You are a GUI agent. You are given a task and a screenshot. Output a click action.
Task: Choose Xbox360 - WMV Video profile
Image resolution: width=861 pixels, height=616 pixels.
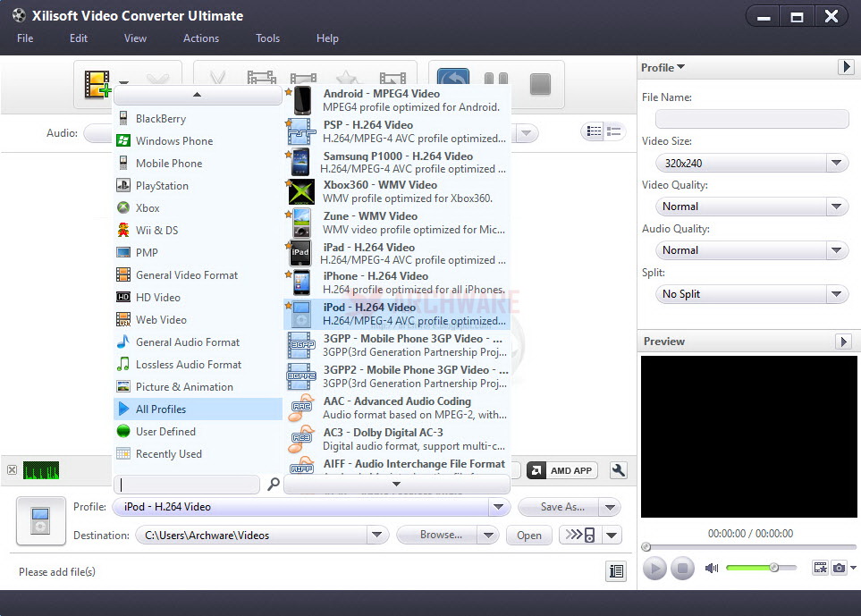[397, 191]
